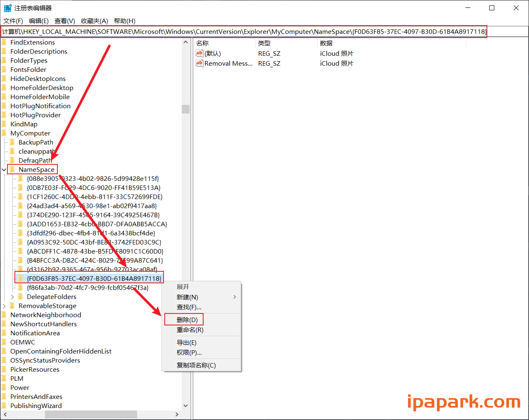Screen dimensions: 529x420
Task: Click the 数据 column header
Action: (326, 43)
